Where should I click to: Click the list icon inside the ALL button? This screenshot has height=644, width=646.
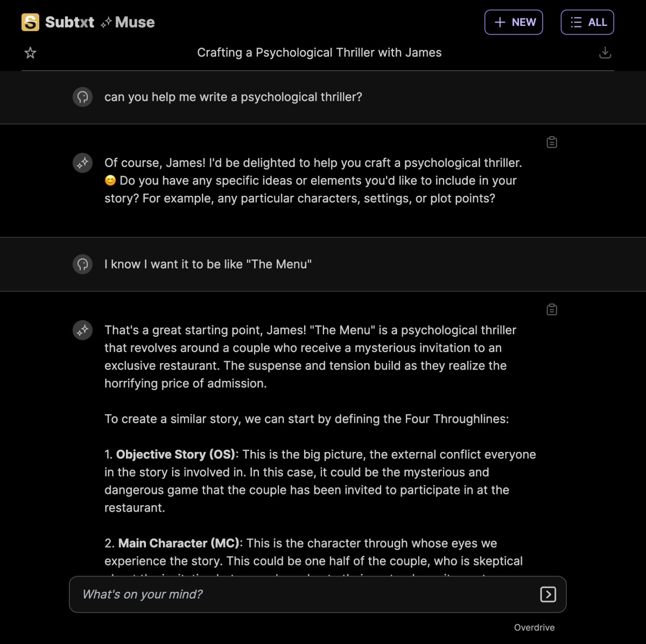click(575, 22)
